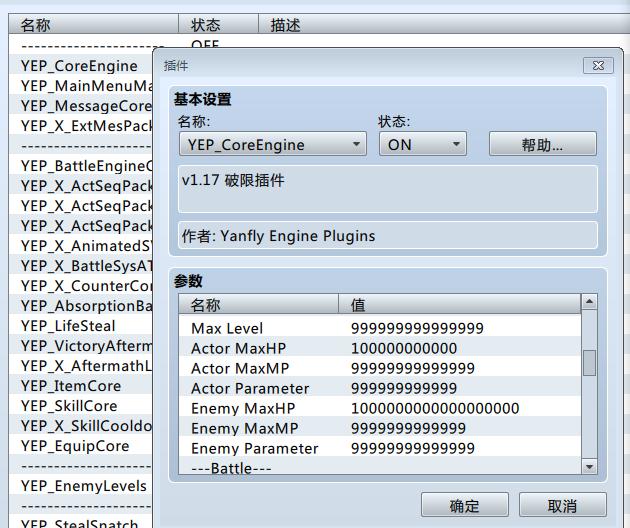Click the 作者: Yanfly Engine Plugins field
This screenshot has height=528, width=630.
(388, 235)
